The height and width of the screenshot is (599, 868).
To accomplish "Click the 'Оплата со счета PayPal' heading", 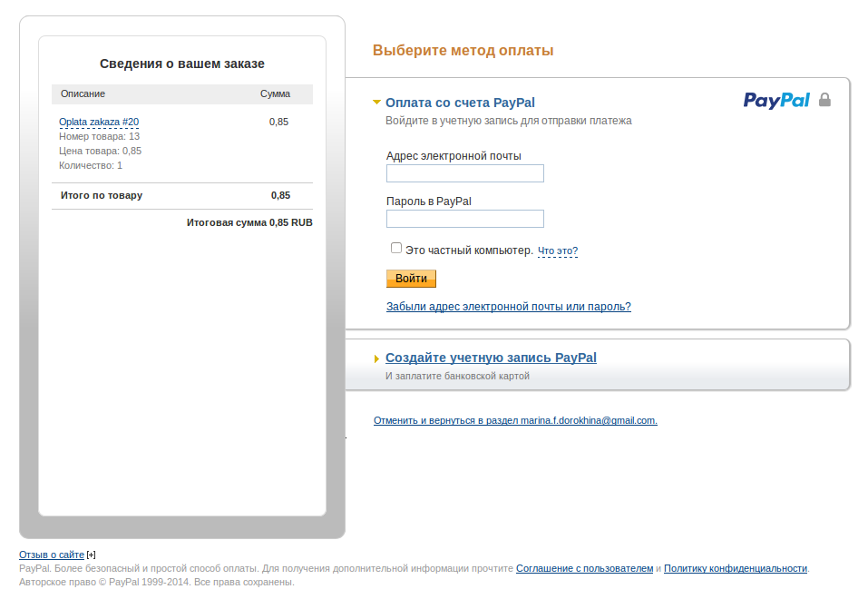I will coord(460,103).
